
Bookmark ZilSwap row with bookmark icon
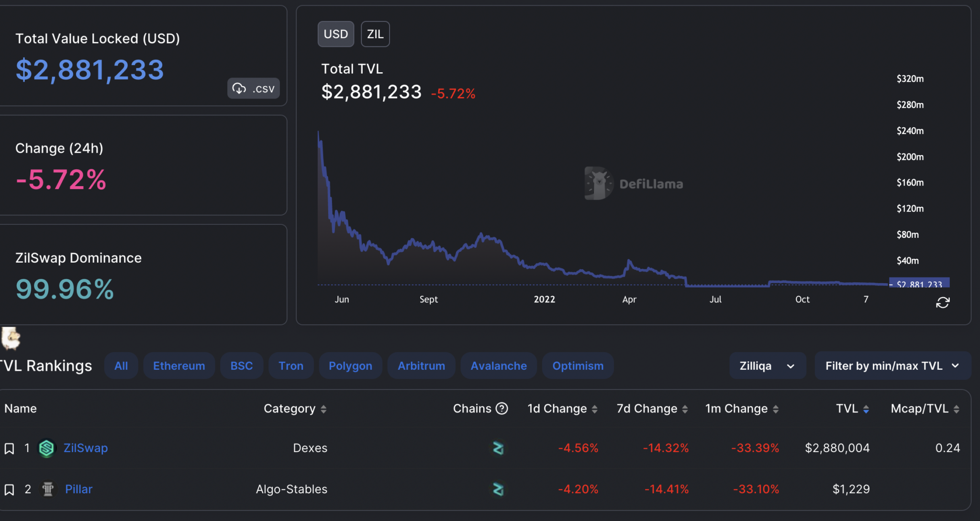pos(9,448)
